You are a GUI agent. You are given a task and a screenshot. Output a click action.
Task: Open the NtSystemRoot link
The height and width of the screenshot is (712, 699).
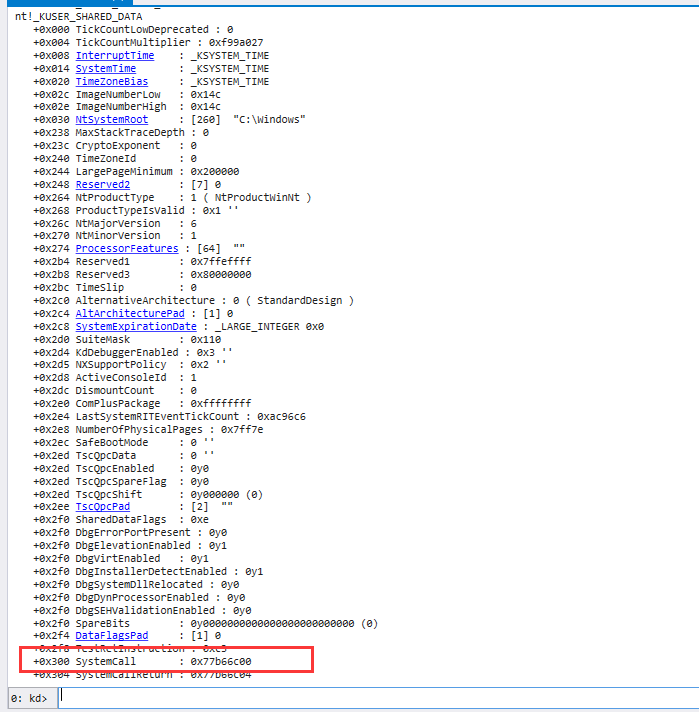coord(112,120)
